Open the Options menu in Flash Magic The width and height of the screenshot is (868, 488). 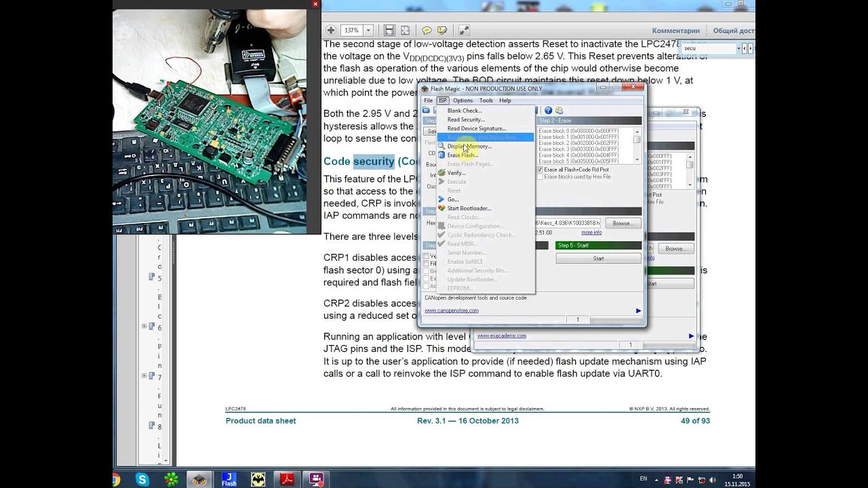point(463,100)
